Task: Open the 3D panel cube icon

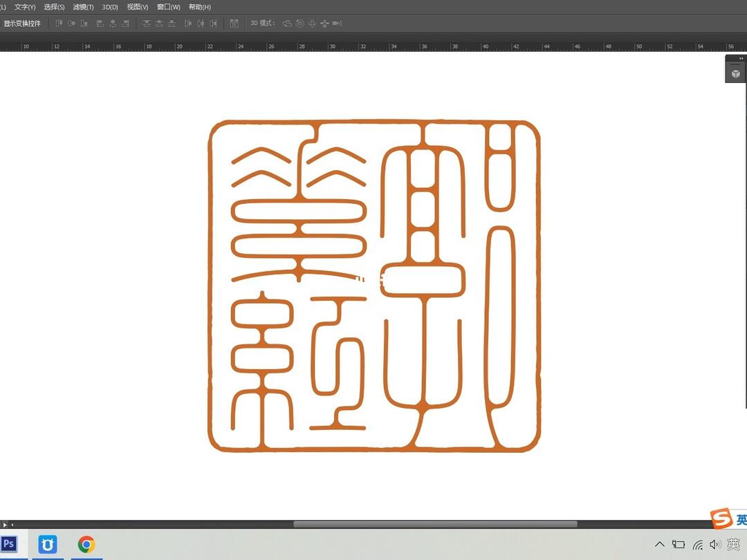Action: (736, 73)
